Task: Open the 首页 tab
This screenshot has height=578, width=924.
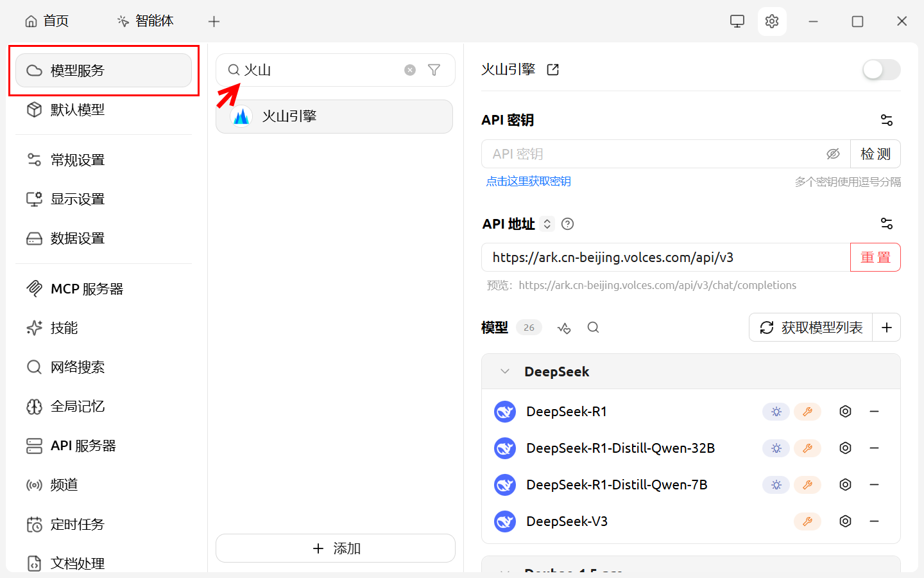Action: [47, 21]
